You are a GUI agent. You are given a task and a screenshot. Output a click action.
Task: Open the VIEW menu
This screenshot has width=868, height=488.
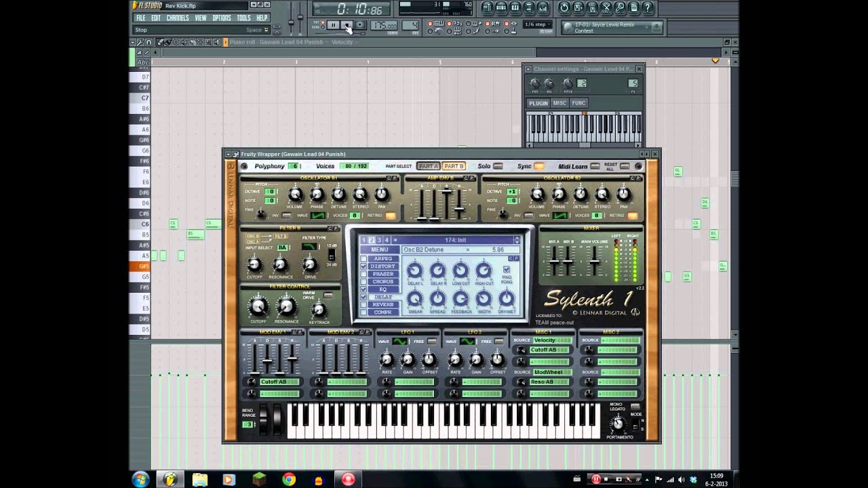tap(201, 18)
